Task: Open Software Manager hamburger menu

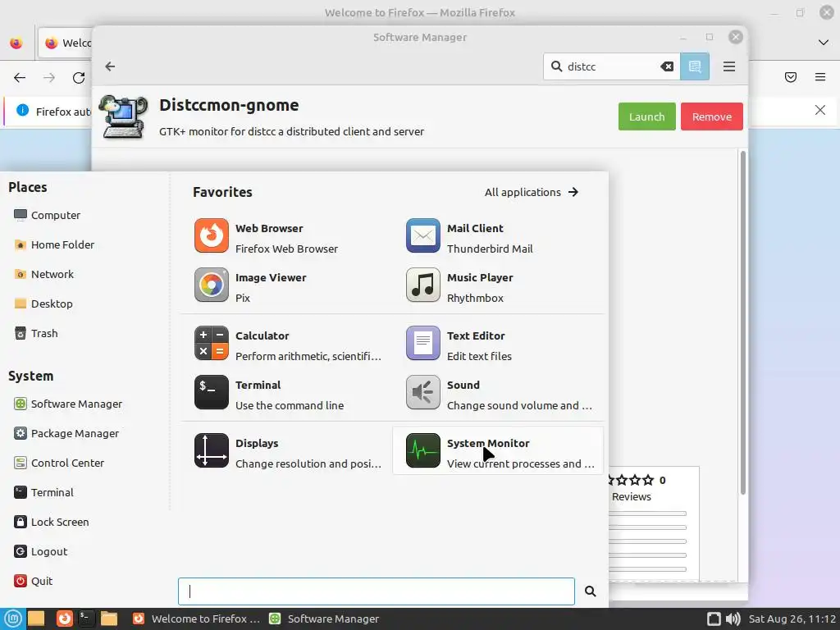Action: (729, 66)
